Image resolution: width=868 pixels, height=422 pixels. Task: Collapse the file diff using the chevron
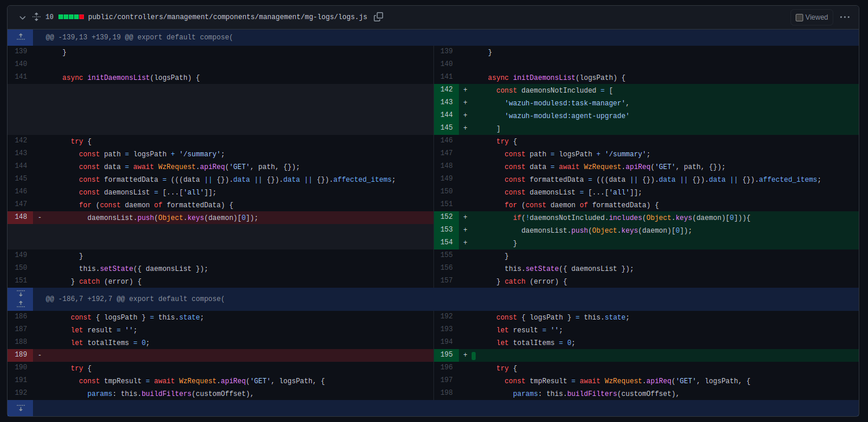tap(22, 17)
